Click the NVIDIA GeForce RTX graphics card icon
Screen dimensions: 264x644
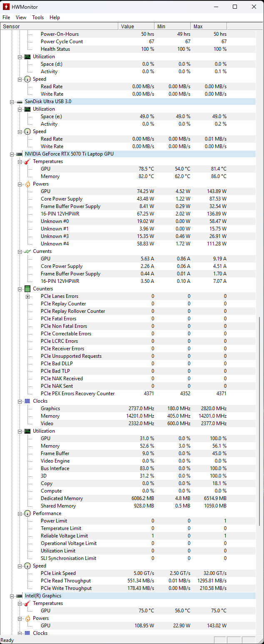(x=19, y=154)
